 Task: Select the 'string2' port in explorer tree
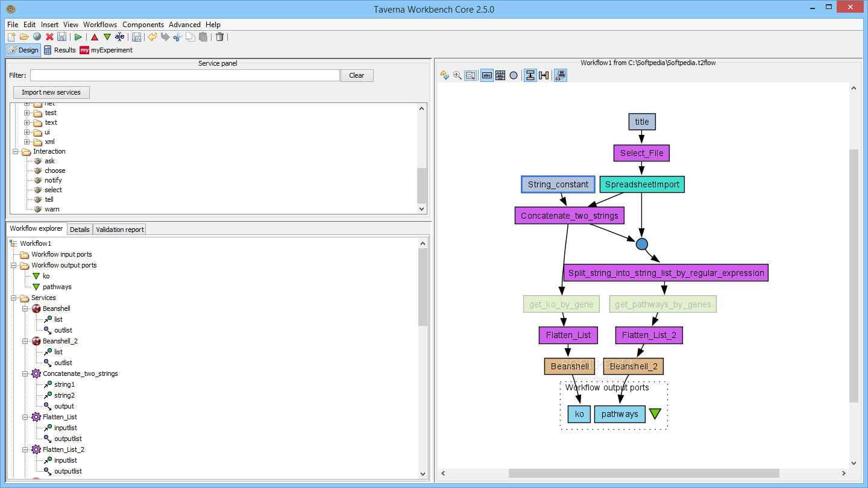tap(64, 395)
